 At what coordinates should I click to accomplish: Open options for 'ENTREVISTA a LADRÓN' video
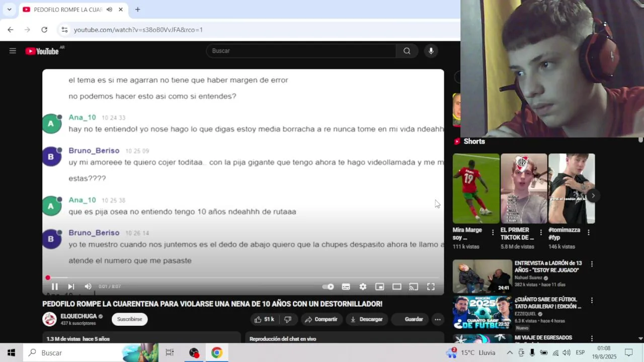tap(592, 264)
